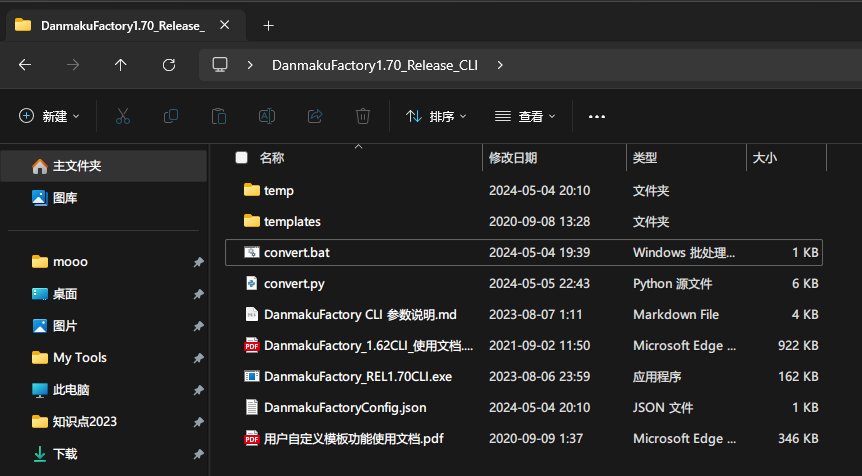Click the Delete trash can icon
This screenshot has width=862, height=476.
tap(363, 116)
